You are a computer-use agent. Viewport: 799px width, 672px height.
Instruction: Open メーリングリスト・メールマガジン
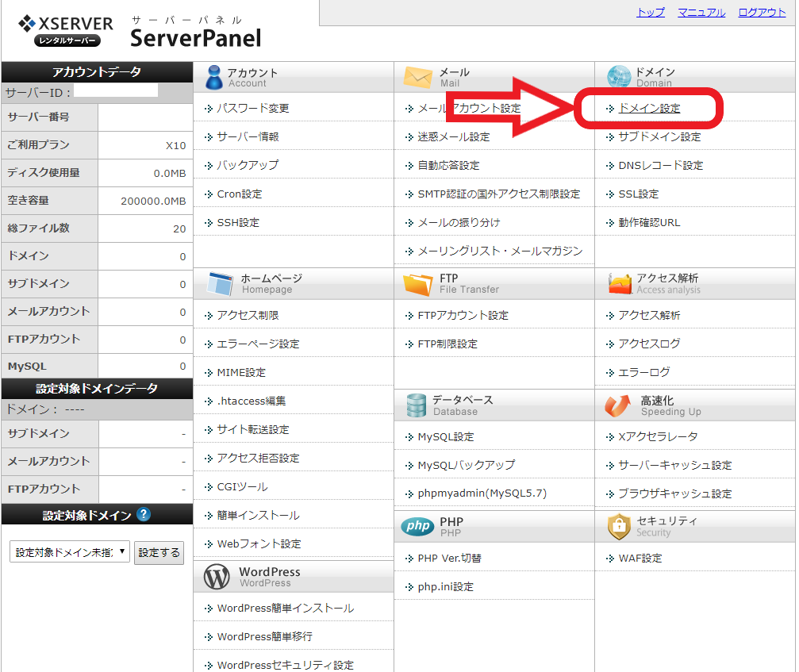(500, 252)
